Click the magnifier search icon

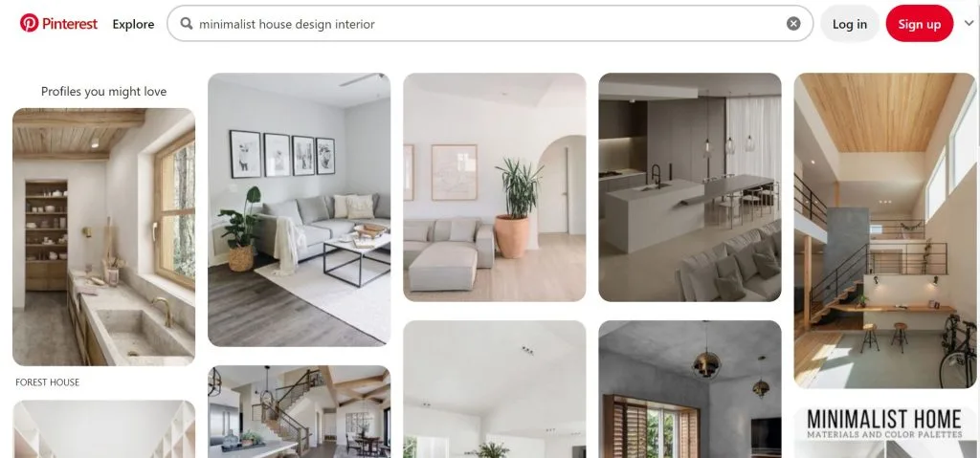pyautogui.click(x=187, y=24)
